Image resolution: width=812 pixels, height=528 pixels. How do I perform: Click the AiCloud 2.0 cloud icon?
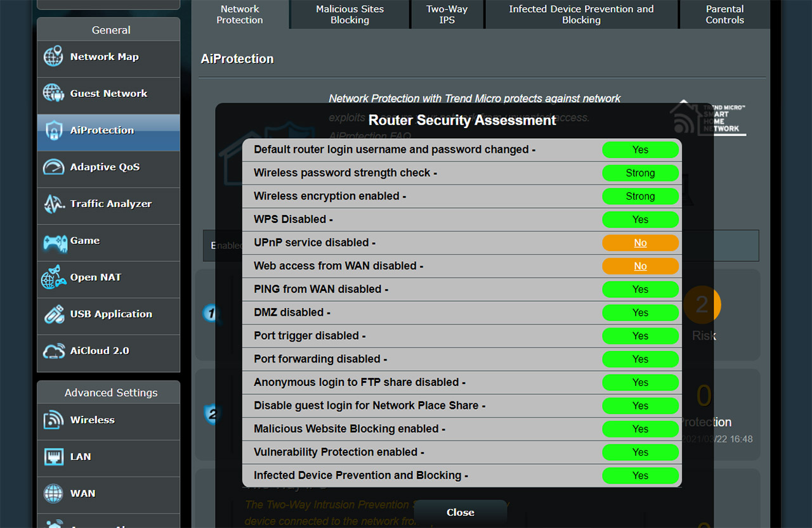pos(53,351)
